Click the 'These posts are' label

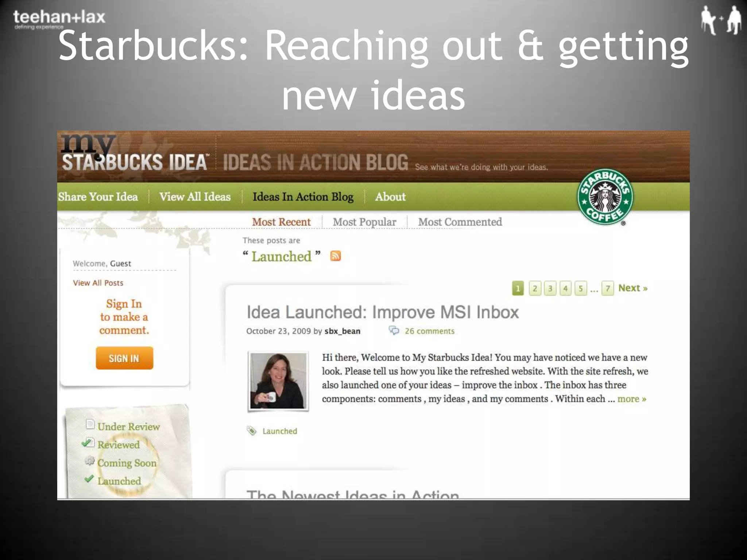click(271, 241)
